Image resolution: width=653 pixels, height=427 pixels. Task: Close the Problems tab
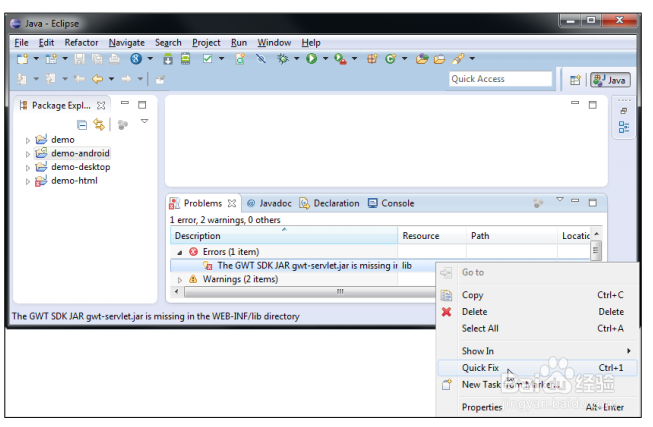(x=232, y=203)
